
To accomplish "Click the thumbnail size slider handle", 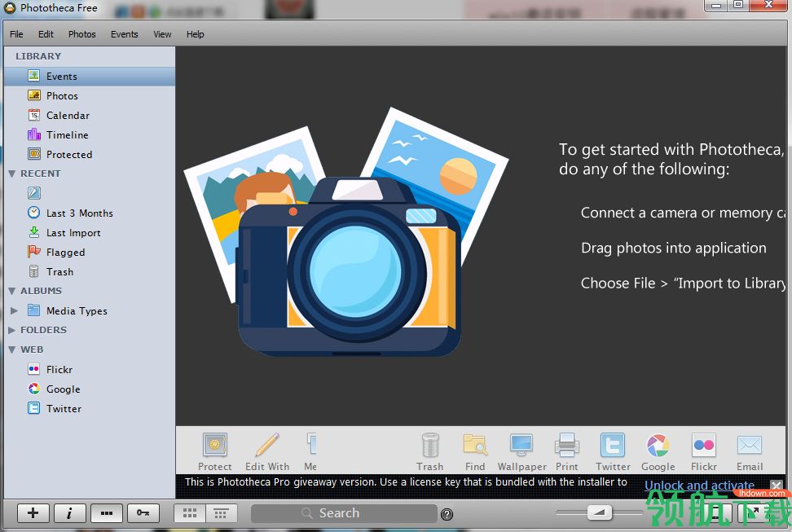I will 600,512.
